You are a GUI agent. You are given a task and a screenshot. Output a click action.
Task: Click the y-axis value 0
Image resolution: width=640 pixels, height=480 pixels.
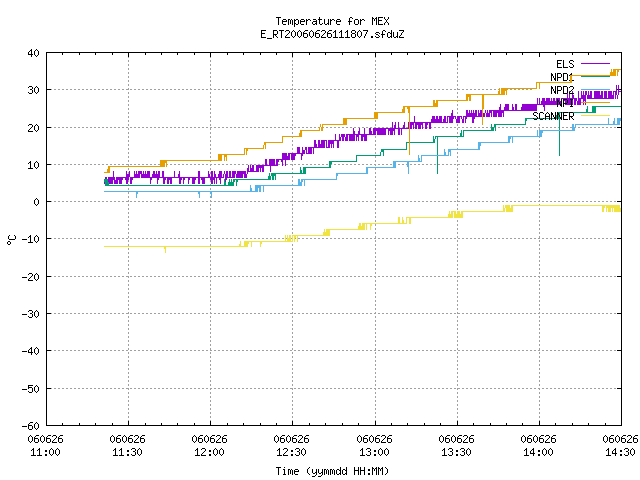tap(36, 202)
